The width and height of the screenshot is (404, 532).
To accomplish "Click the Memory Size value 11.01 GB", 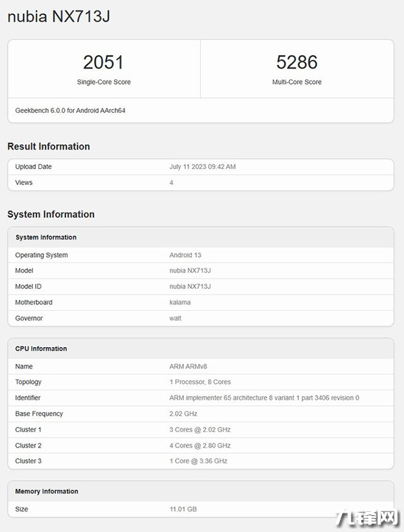I will (182, 509).
